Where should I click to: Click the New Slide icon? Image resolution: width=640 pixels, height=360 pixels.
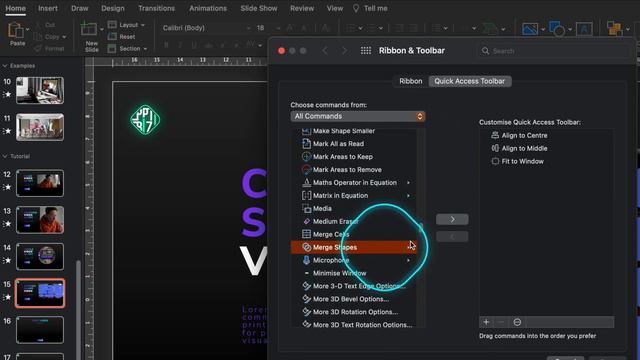click(89, 29)
